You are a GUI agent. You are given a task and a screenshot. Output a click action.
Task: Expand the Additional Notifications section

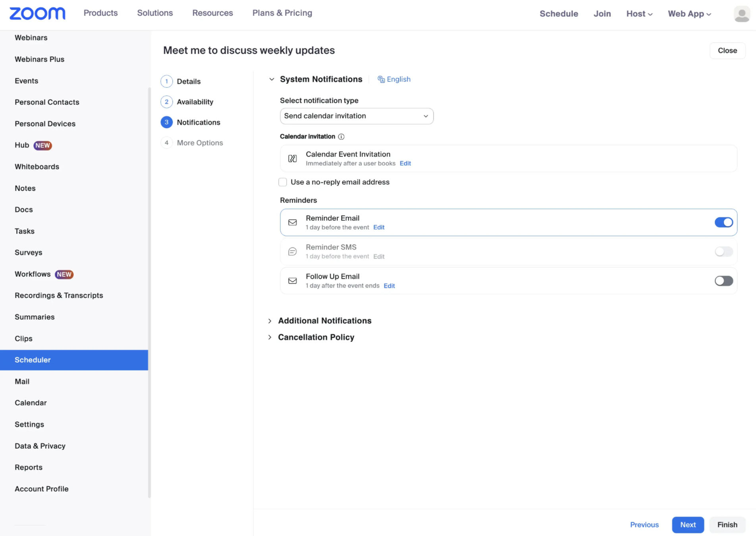point(270,321)
